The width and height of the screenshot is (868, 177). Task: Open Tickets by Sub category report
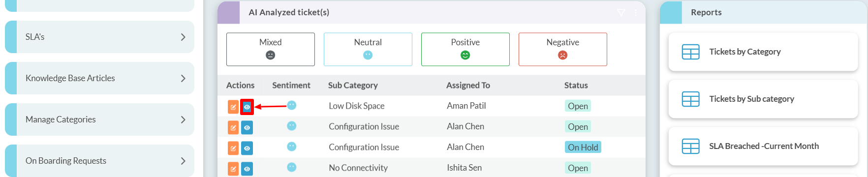(763, 99)
